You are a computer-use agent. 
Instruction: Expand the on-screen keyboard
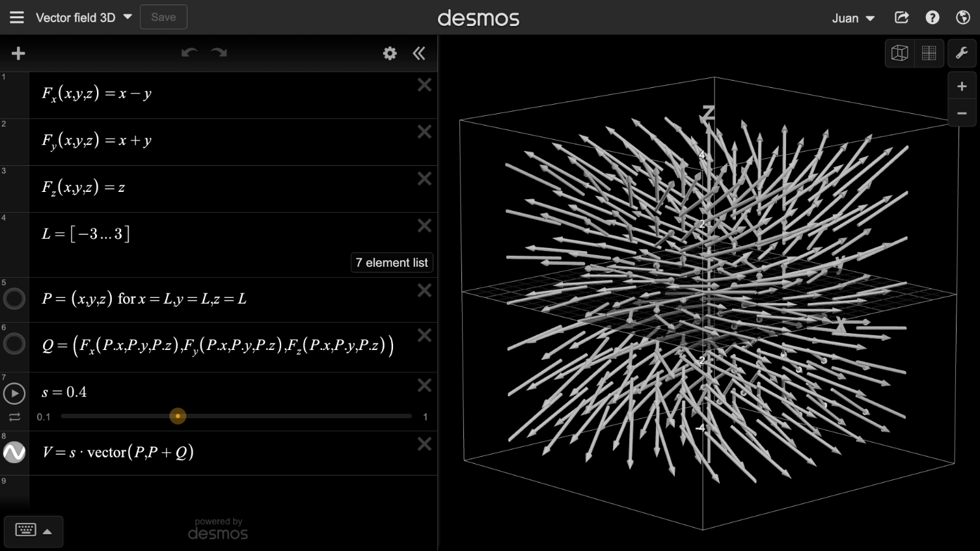33,531
